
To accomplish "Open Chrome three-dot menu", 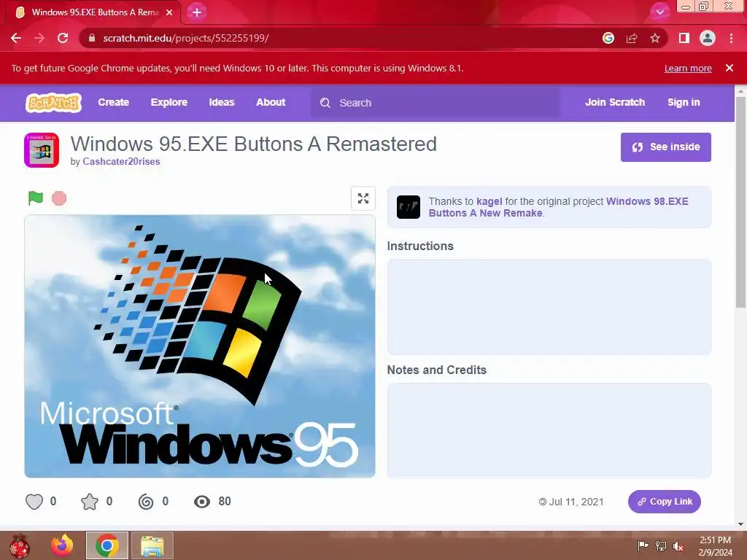I will tap(731, 38).
